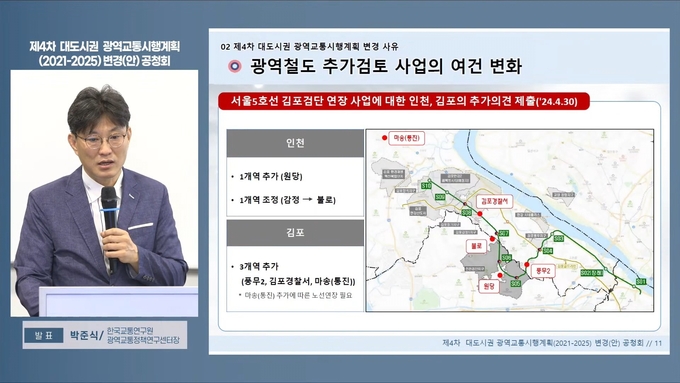Image resolution: width=680 pixels, height=383 pixels.
Task: Click the presenter name 박준식
Action: coord(84,335)
